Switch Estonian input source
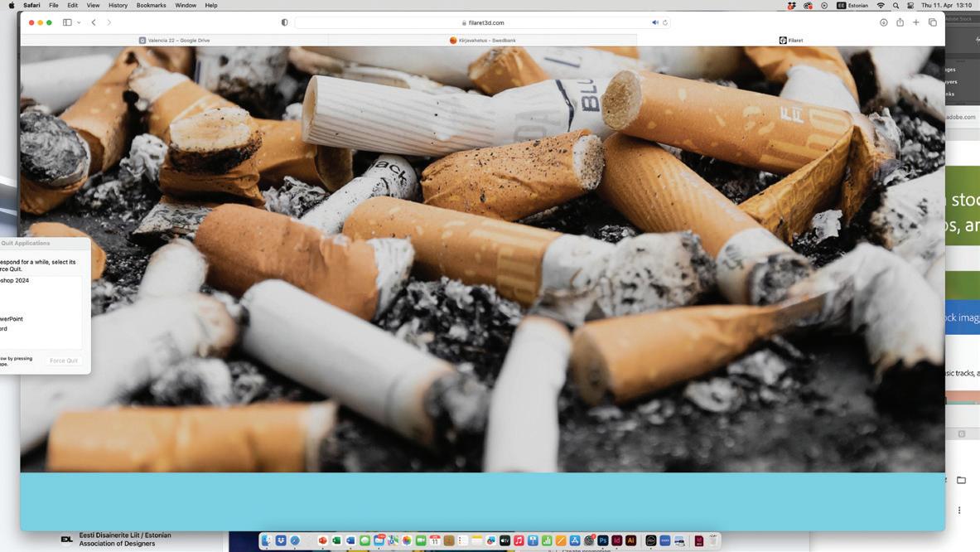This screenshot has width=980, height=552. [x=852, y=5]
